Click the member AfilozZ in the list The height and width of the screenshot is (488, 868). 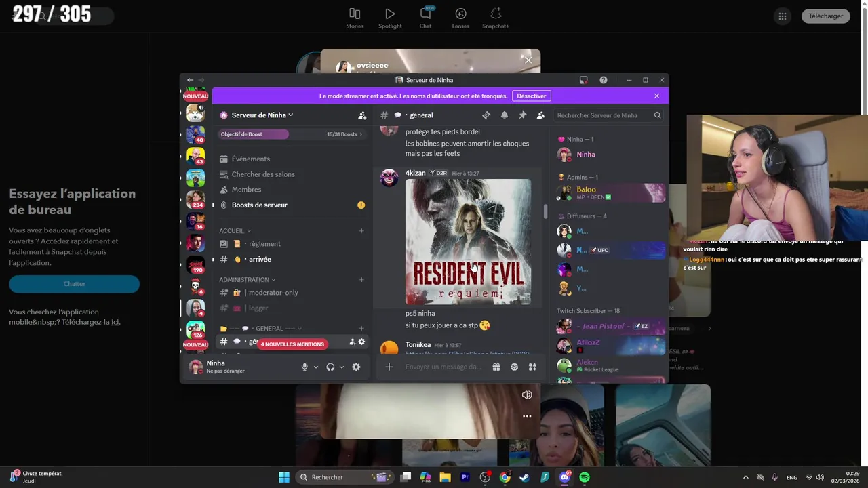tap(610, 346)
